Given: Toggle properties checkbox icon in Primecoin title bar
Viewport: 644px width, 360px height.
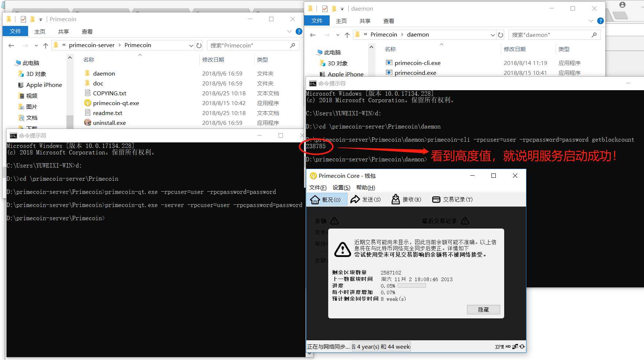Looking at the screenshot, I should (23, 19).
